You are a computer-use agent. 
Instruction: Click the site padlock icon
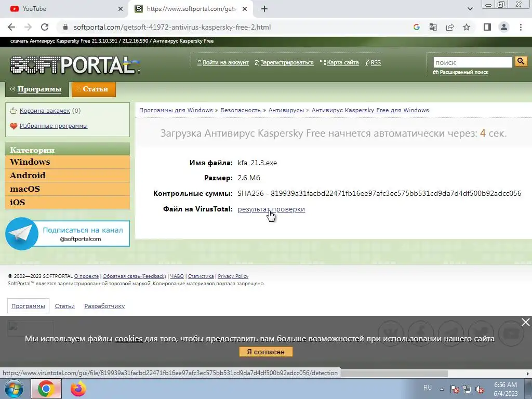(x=65, y=27)
